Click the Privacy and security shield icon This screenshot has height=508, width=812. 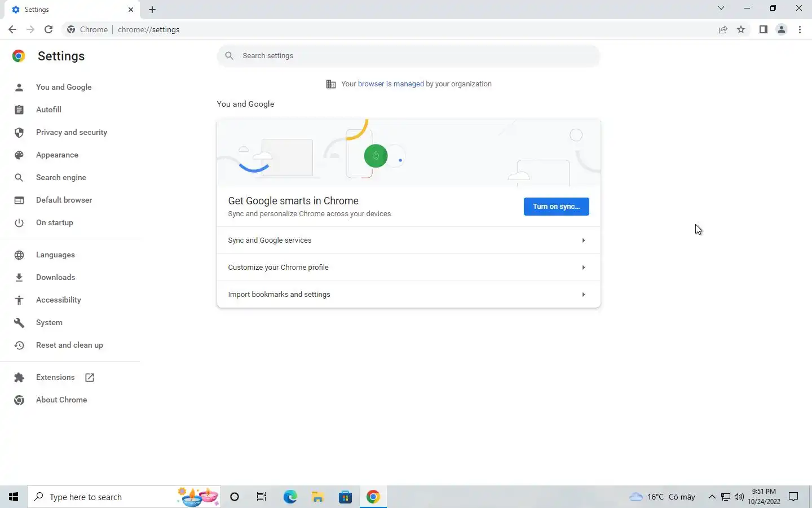tap(19, 132)
